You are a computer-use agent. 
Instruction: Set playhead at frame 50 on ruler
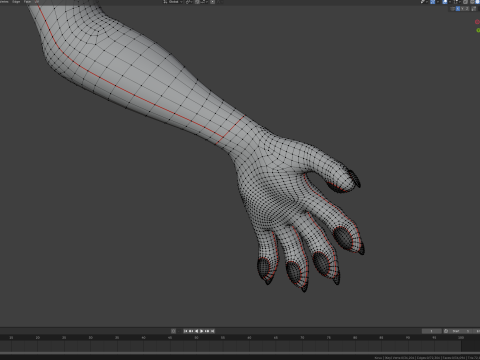coord(196,338)
